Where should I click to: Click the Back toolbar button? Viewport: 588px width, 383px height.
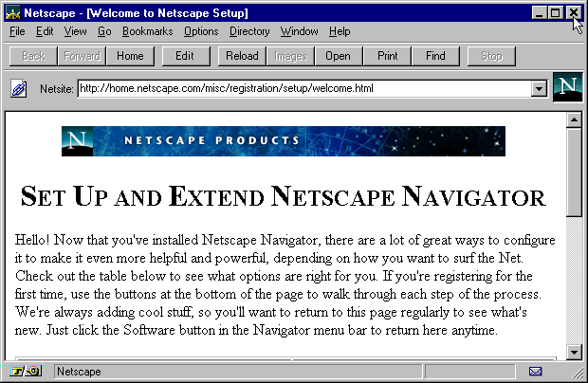tap(33, 56)
